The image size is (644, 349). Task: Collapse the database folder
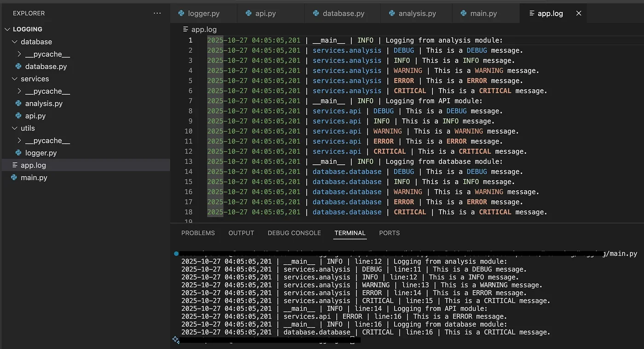coord(14,42)
